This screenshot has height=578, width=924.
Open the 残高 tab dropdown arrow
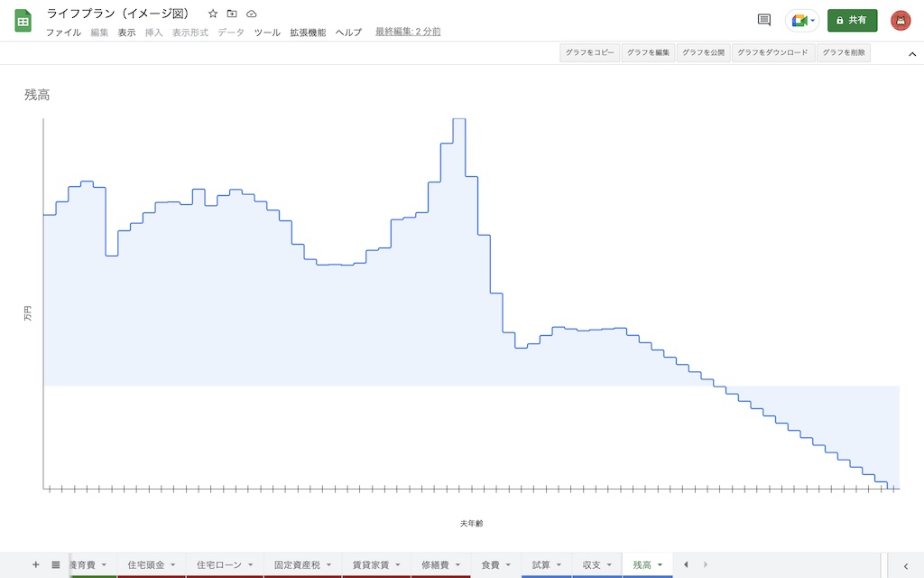coord(660,565)
